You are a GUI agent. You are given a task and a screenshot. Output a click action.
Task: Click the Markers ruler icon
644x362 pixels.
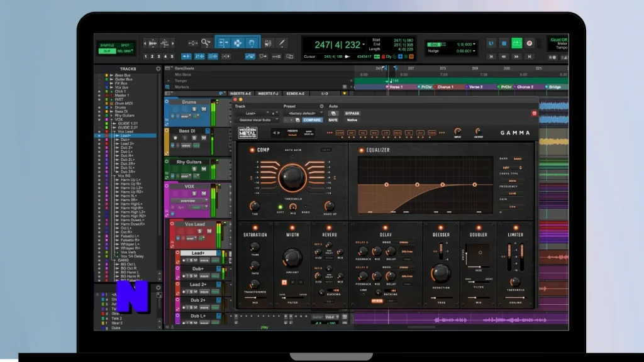pyautogui.click(x=167, y=87)
